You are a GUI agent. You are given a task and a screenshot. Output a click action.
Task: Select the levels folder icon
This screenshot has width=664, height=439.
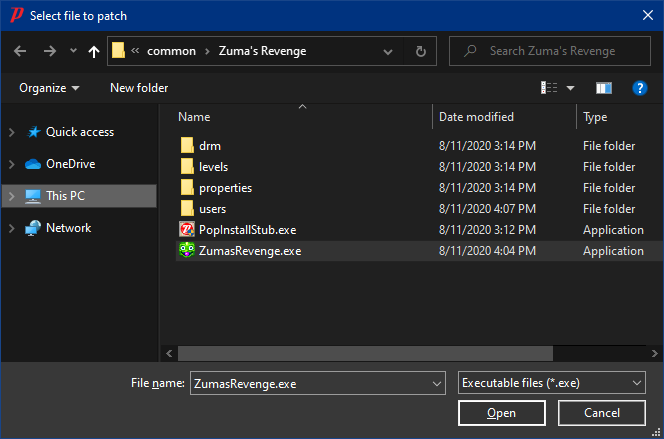[x=187, y=166]
